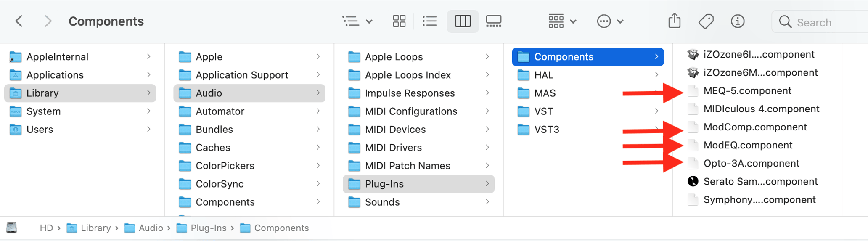The image size is (868, 241).
Task: Select the iZOzone6M component file
Action: pos(753,72)
